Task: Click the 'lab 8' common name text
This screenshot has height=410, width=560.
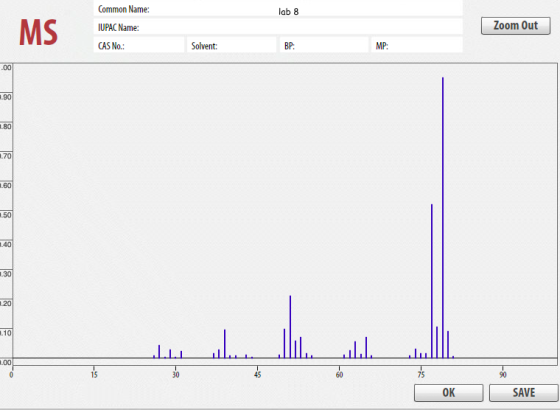Action: [x=288, y=12]
